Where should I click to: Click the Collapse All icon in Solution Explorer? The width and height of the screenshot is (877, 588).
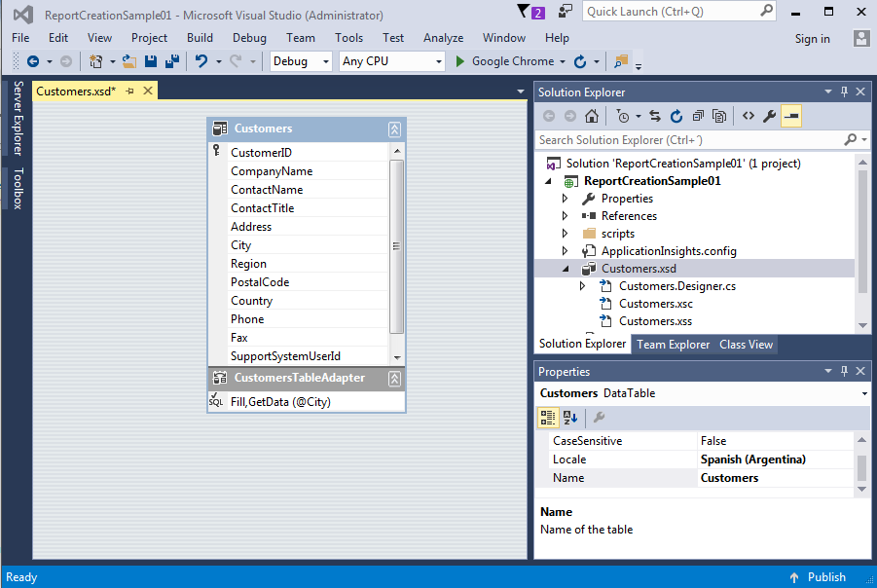pos(698,116)
